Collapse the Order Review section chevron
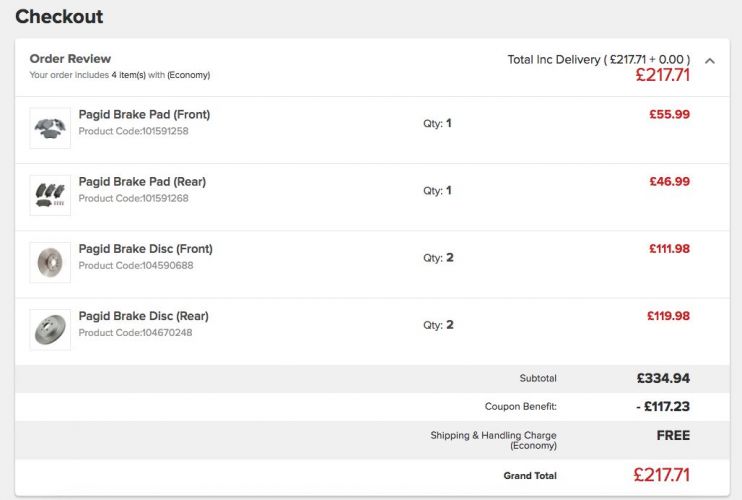This screenshot has width=742, height=500. pyautogui.click(x=709, y=61)
